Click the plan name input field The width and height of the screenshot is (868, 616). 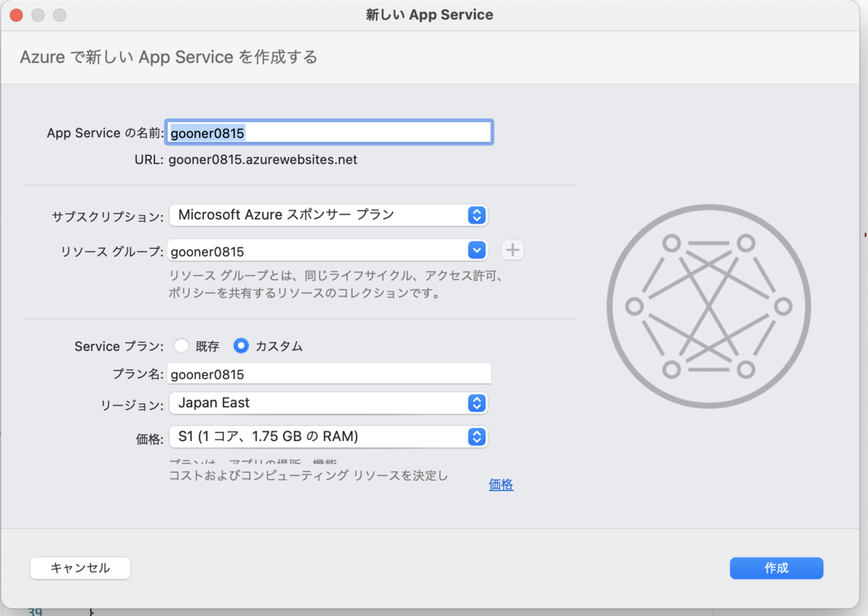[x=329, y=374]
